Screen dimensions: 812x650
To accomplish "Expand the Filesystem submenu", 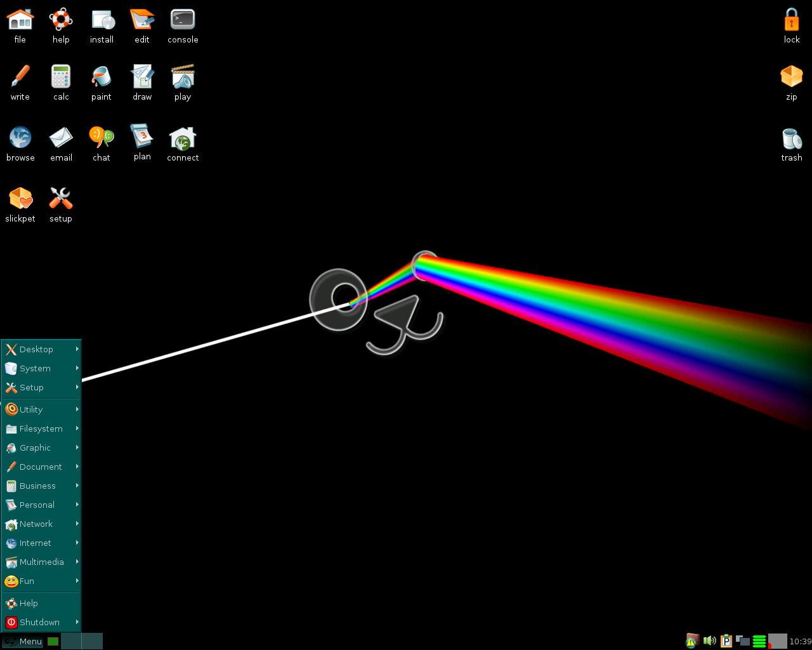I will [40, 428].
